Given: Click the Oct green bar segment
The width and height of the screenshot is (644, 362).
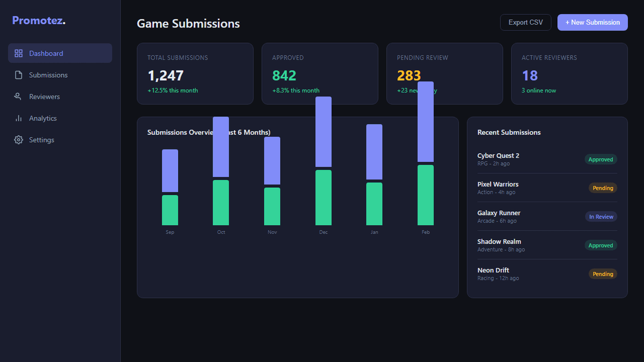Looking at the screenshot, I should point(221,203).
